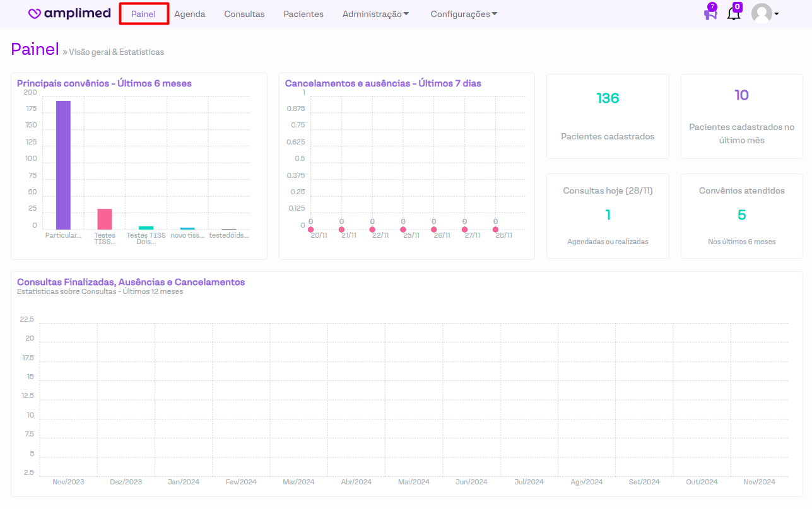Image resolution: width=812 pixels, height=509 pixels.
Task: Open the Pacientes section
Action: click(303, 14)
